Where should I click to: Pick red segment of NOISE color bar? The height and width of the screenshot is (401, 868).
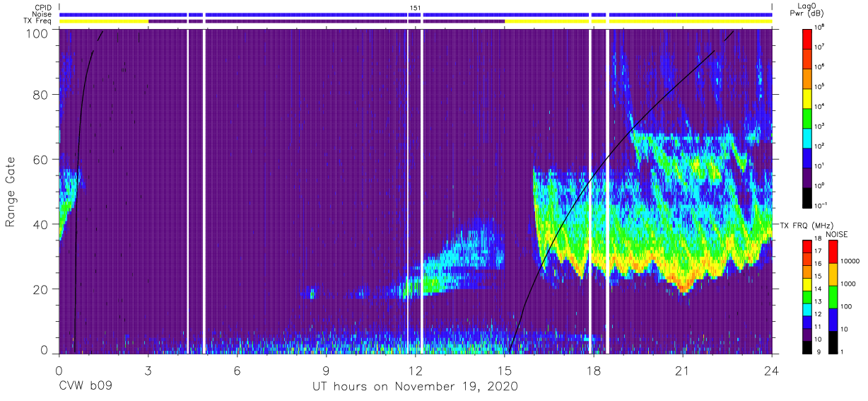coord(833,252)
